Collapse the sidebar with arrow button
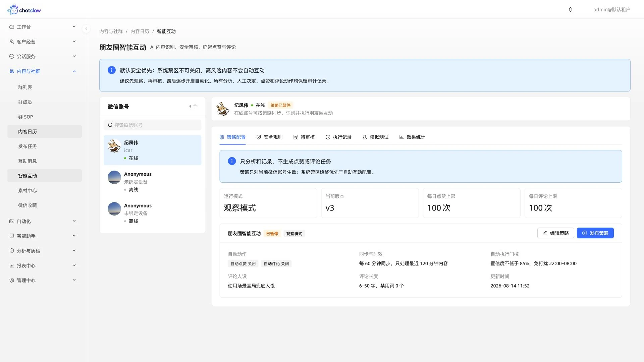 86,29
